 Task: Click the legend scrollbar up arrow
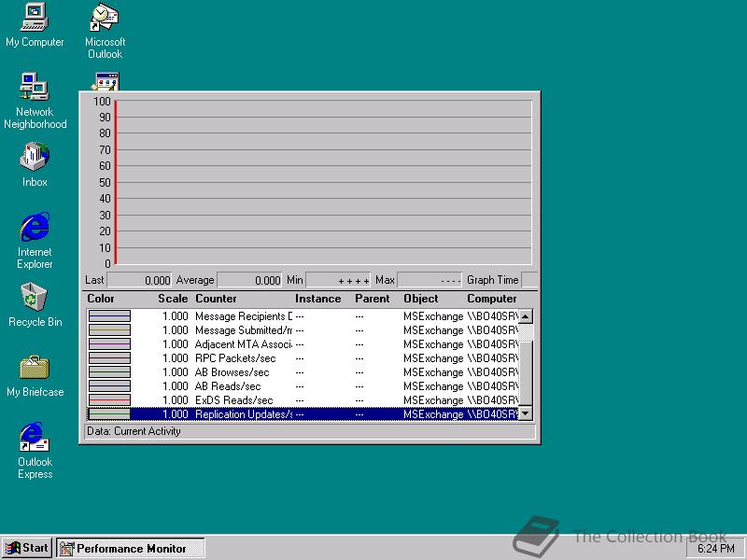(526, 316)
